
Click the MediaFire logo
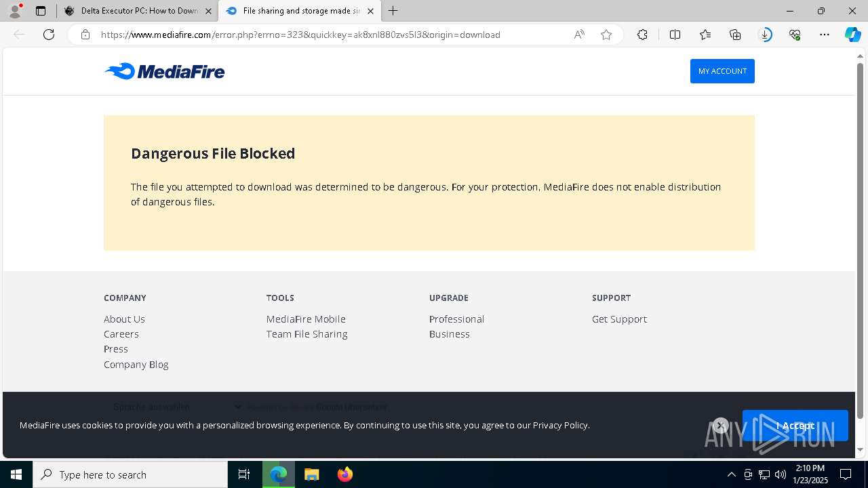tap(165, 71)
